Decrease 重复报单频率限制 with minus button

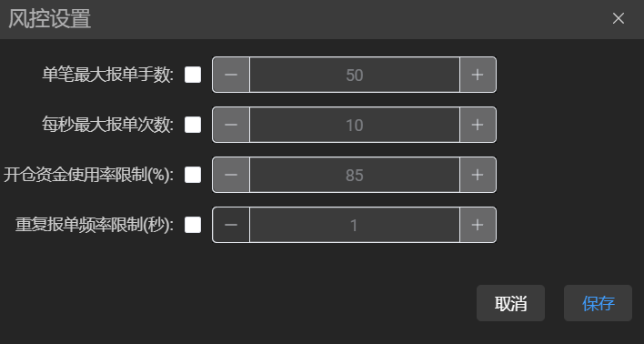click(231, 225)
